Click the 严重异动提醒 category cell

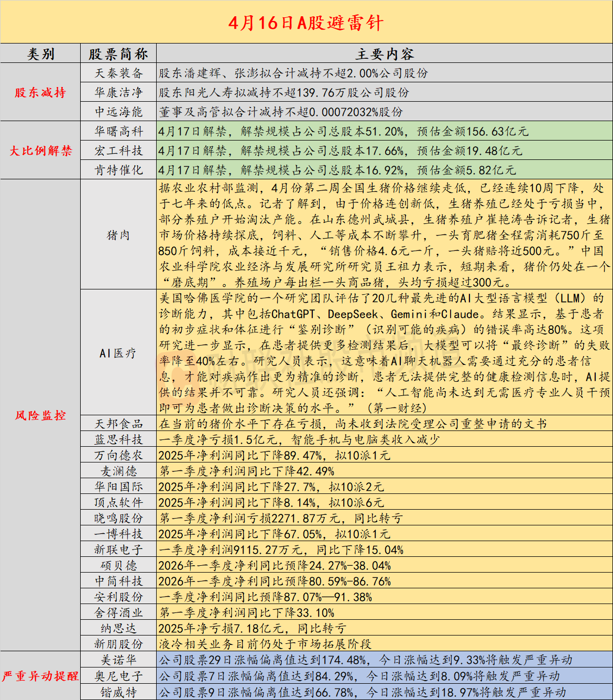pos(39,677)
